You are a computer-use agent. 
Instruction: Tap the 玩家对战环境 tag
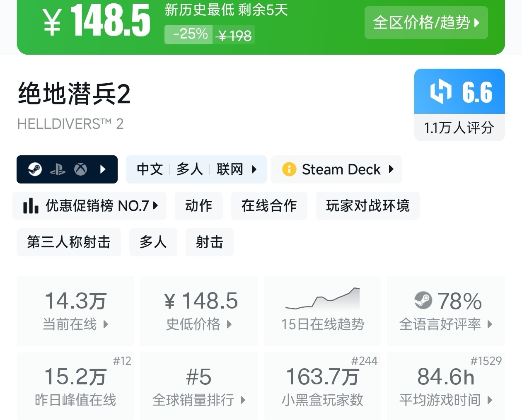coord(367,205)
